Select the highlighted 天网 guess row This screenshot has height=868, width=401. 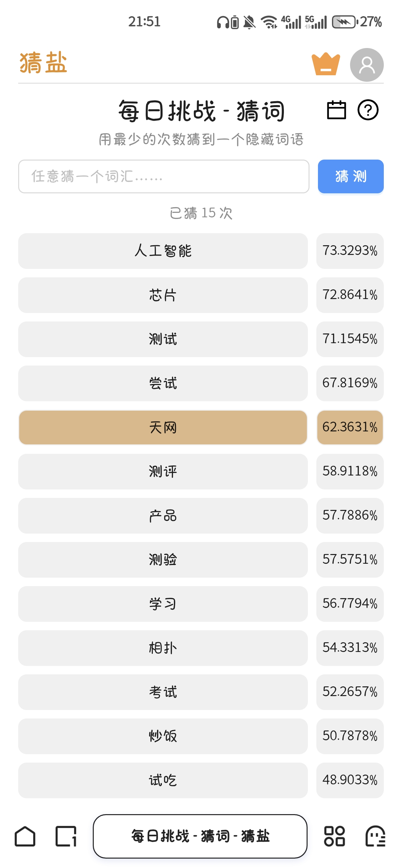click(x=163, y=428)
